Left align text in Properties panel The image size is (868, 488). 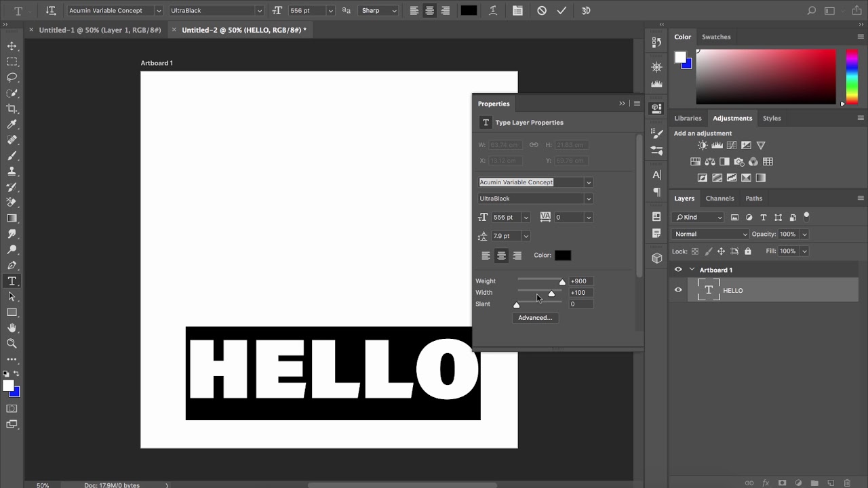click(x=486, y=256)
